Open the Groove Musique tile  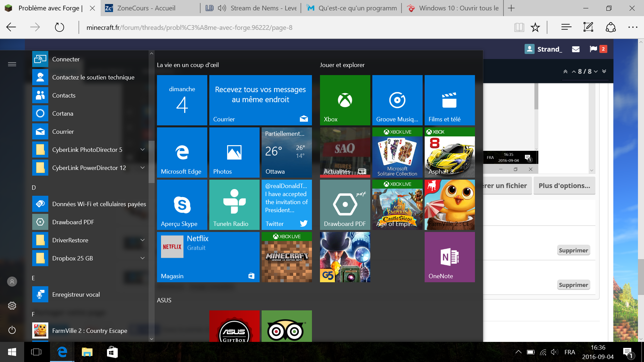[x=397, y=100]
